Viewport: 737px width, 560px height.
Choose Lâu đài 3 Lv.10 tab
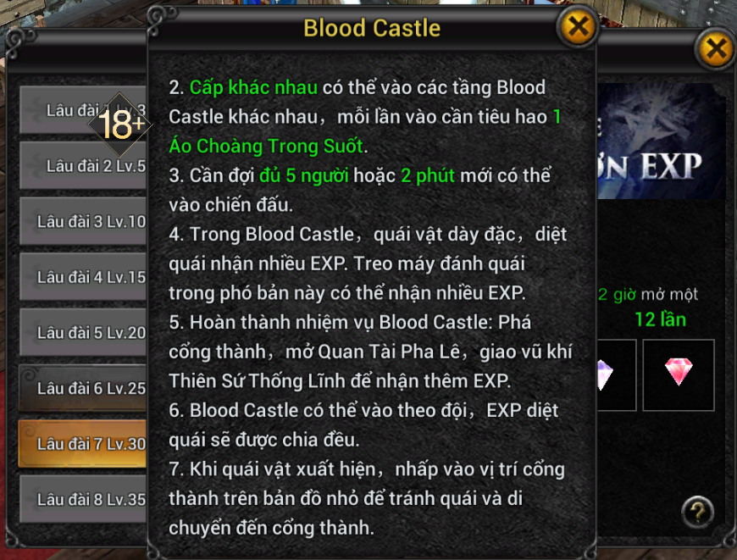(83, 221)
